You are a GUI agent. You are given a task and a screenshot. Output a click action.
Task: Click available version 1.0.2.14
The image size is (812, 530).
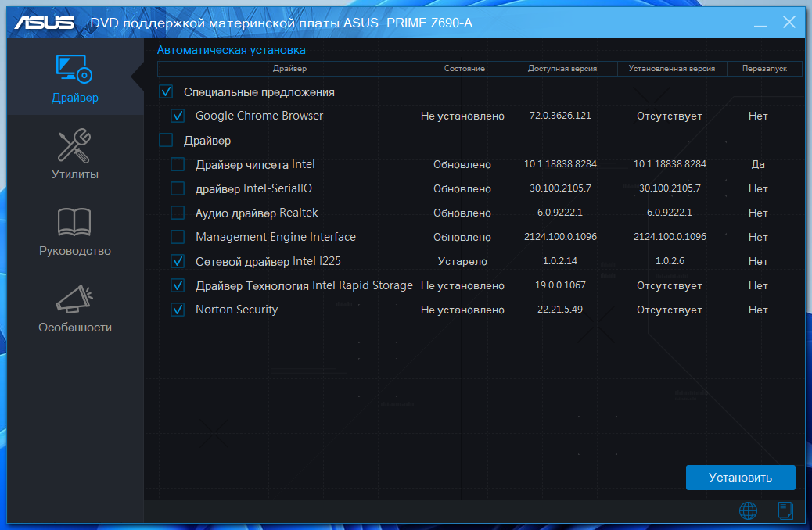point(560,261)
